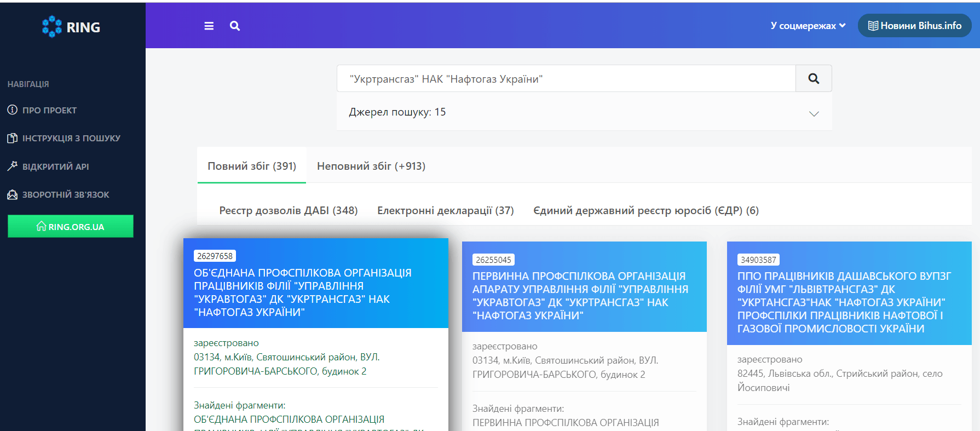980x431 pixels.
Task: Filter by 'Електронні декларації (37)'
Action: (446, 210)
